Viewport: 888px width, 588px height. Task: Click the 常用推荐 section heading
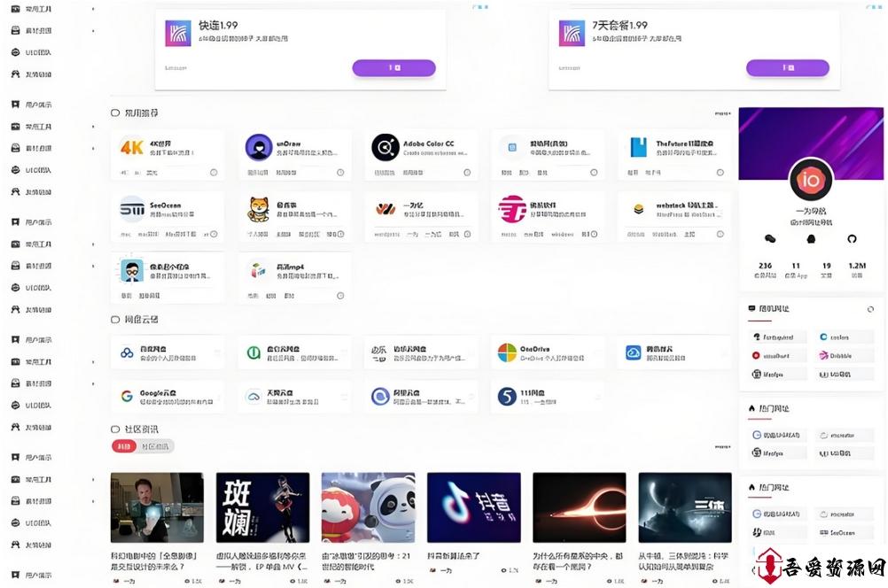pyautogui.click(x=141, y=112)
